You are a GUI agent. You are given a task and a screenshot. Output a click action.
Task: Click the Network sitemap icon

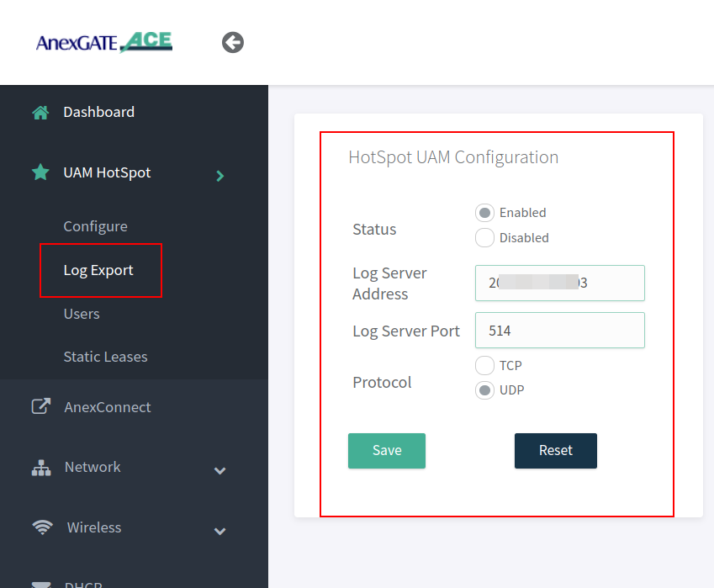(x=40, y=468)
